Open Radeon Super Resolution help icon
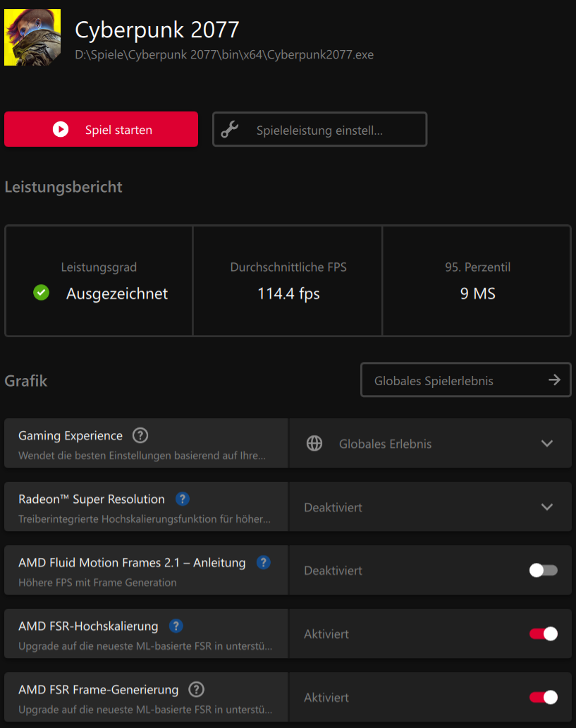This screenshot has height=728, width=576. pyautogui.click(x=183, y=499)
